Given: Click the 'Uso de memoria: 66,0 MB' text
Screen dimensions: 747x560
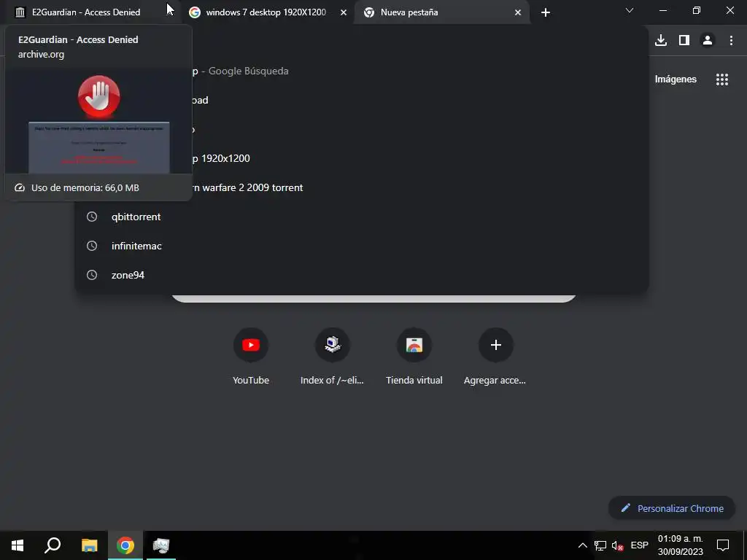Looking at the screenshot, I should point(85,187).
